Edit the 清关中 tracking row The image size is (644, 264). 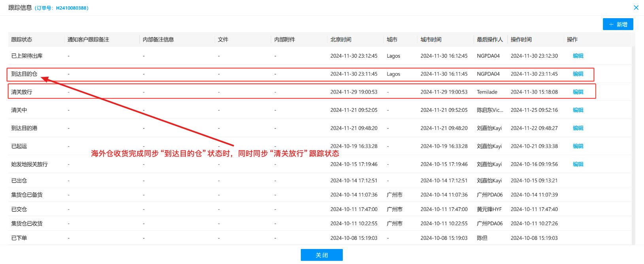point(578,110)
